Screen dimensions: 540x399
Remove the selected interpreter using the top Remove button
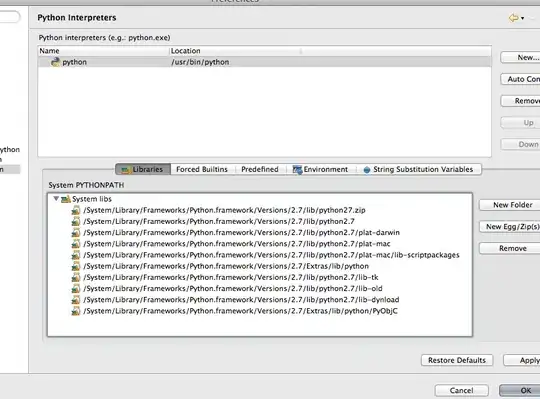(x=520, y=101)
